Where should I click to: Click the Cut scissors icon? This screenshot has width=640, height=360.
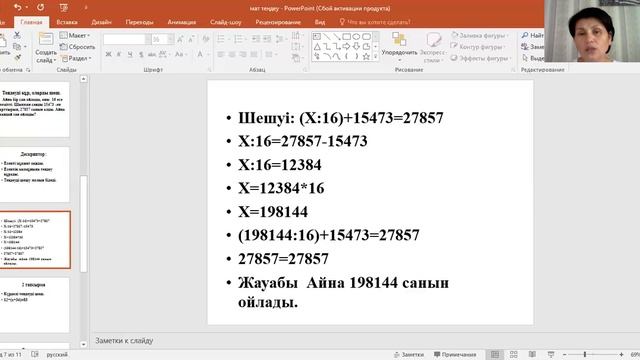pyautogui.click(x=17, y=35)
